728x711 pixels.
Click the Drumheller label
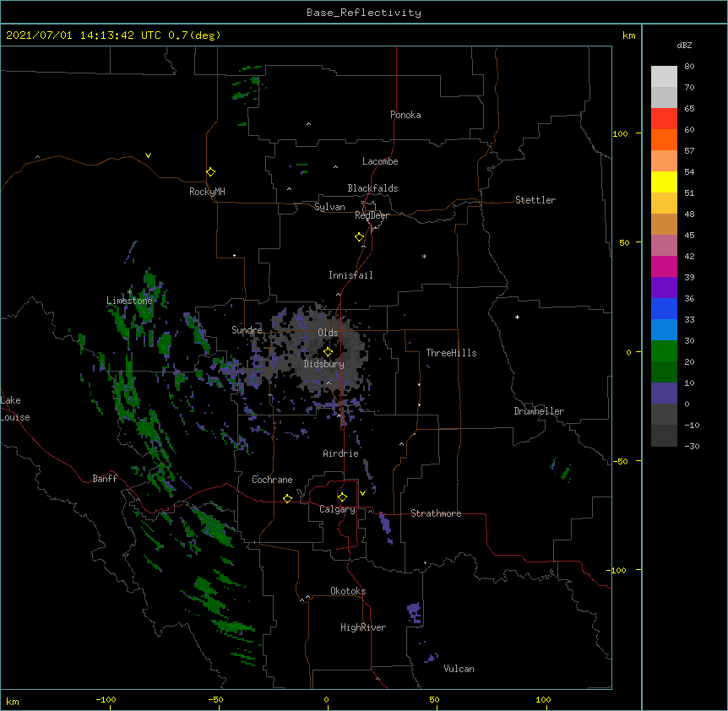[x=539, y=411]
